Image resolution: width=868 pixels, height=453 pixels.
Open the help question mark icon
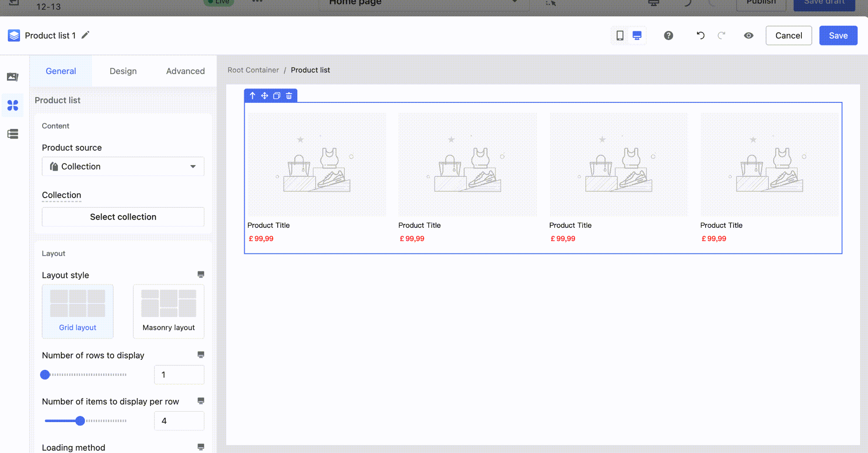point(668,35)
